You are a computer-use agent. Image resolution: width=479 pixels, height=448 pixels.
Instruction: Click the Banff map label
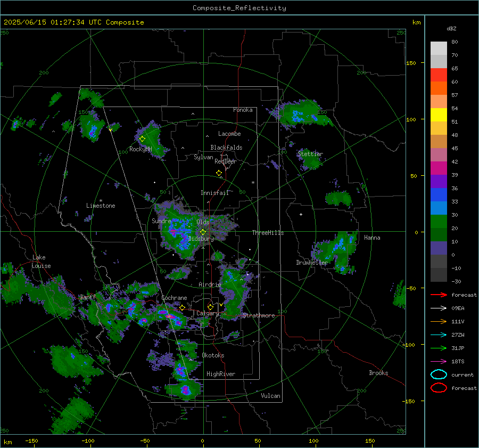click(88, 297)
